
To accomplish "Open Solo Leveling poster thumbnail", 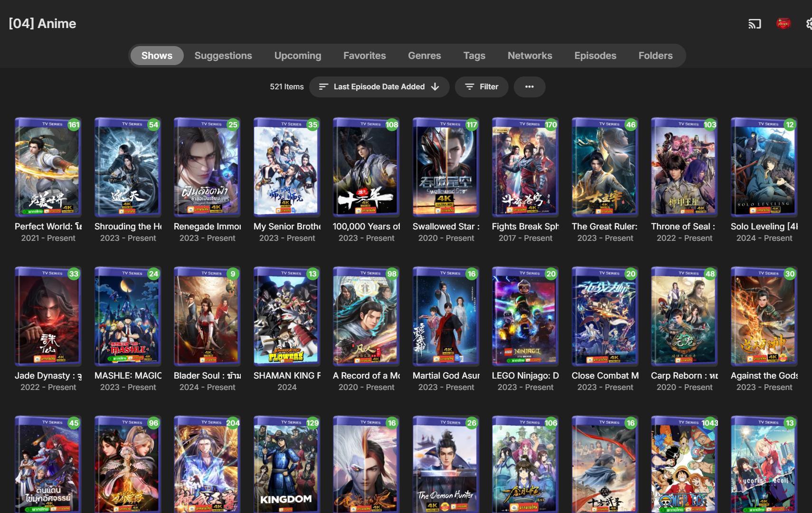I will click(x=764, y=167).
